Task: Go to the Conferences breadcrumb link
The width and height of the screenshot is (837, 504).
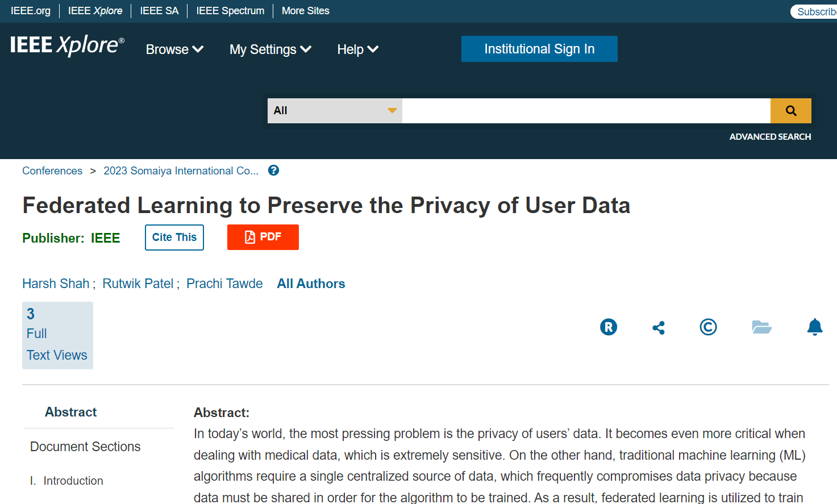Action: point(52,170)
